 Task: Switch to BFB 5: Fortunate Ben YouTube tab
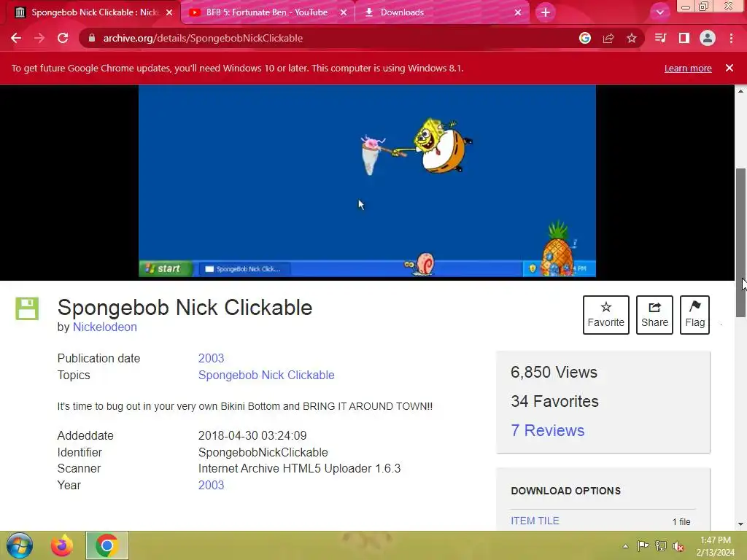(x=267, y=12)
